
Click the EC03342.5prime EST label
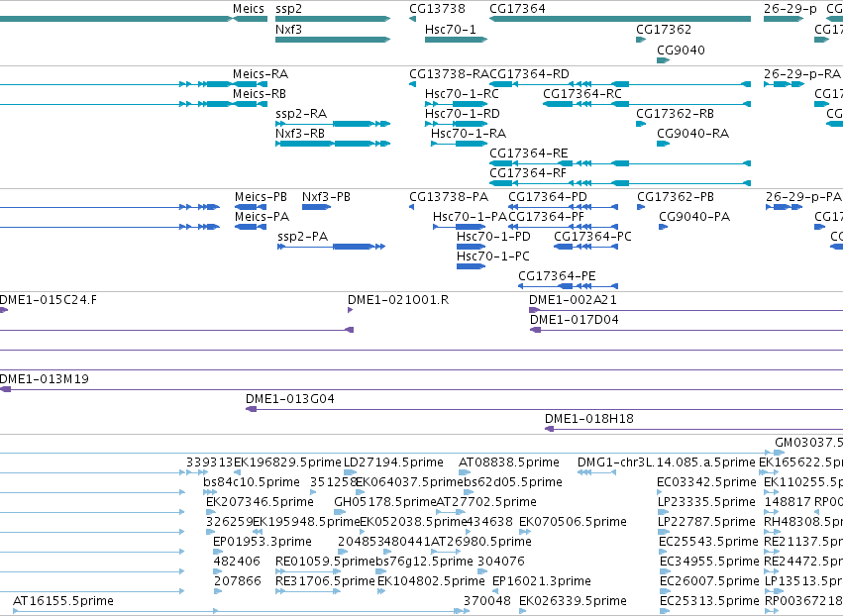pos(706,482)
